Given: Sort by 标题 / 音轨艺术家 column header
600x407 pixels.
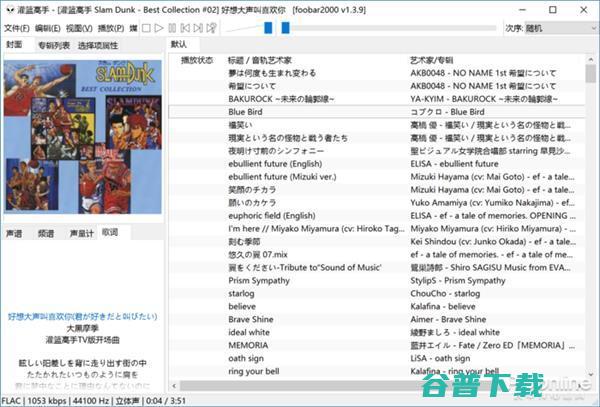Looking at the screenshot, I should [x=259, y=60].
